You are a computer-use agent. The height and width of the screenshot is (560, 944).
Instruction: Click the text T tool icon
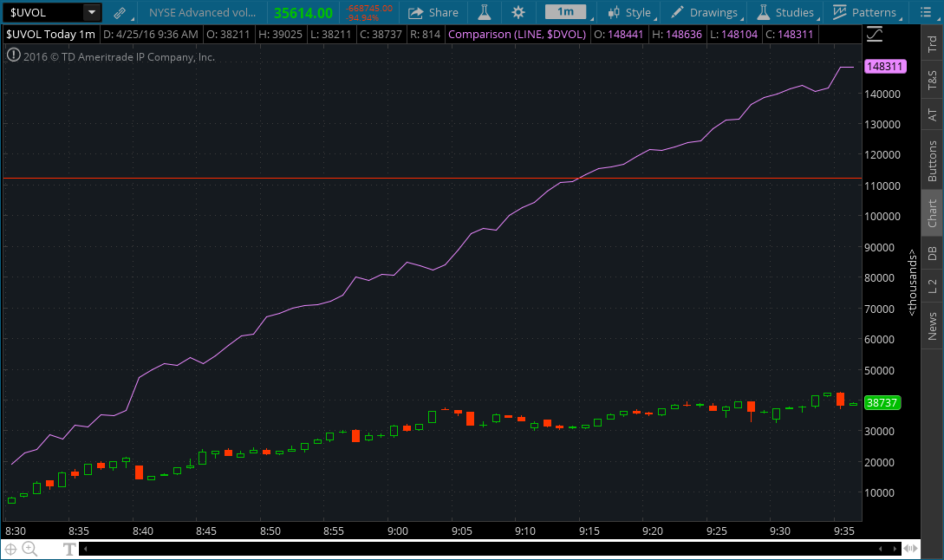point(69,549)
